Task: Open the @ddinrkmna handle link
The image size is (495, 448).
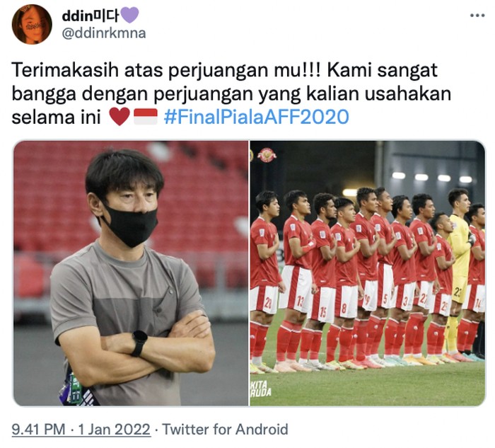Action: click(x=104, y=33)
